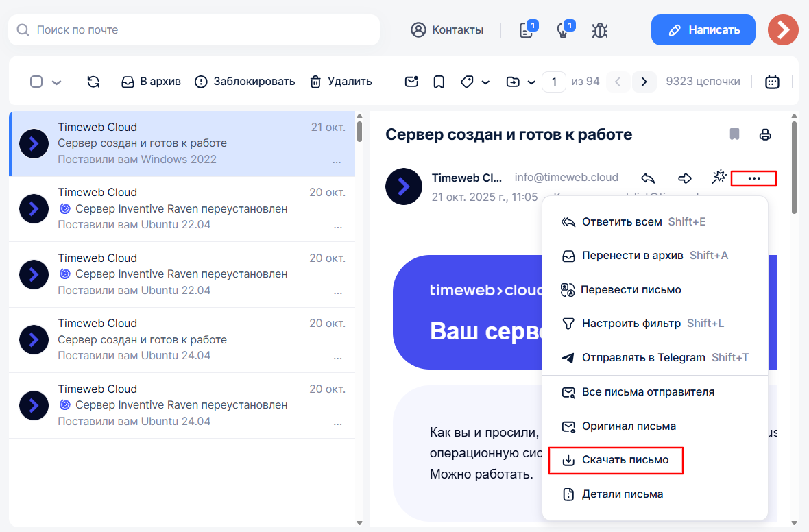Click the bug report icon in header
The width and height of the screenshot is (809, 532).
tap(600, 30)
